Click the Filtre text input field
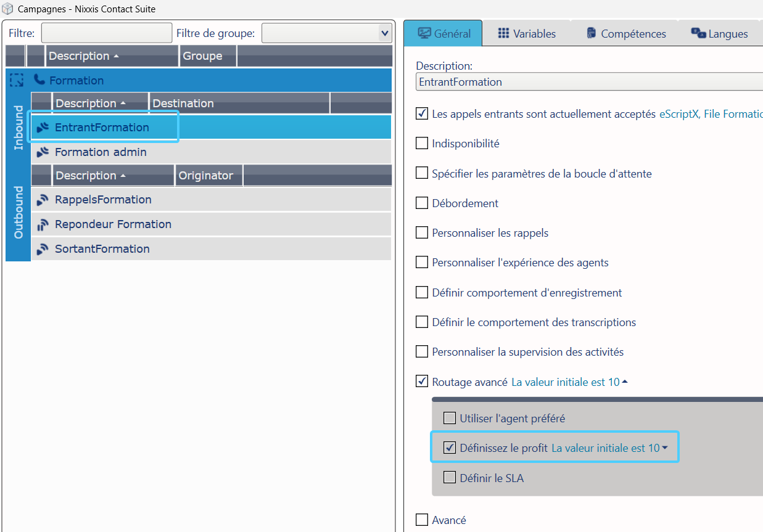The width and height of the screenshot is (763, 532). [106, 33]
